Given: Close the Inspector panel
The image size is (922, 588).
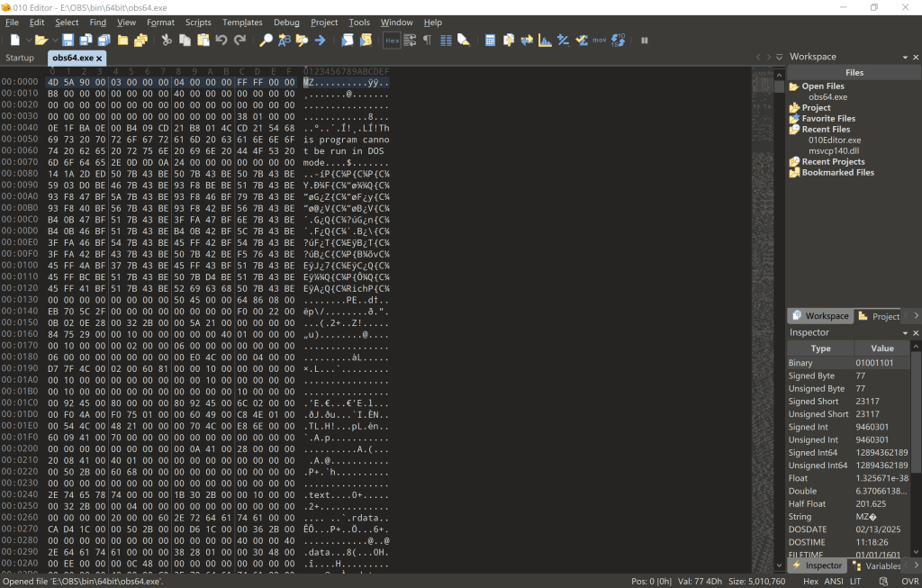Looking at the screenshot, I should 916,333.
